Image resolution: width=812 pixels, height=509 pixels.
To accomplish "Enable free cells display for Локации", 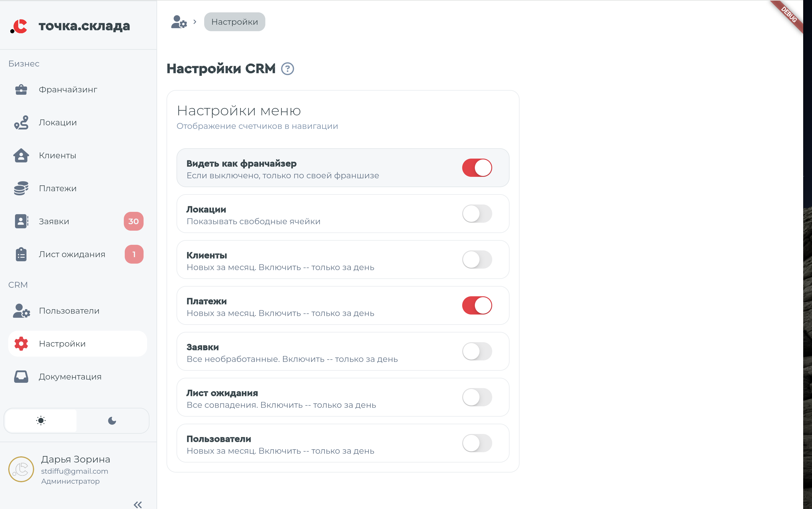I will (477, 213).
